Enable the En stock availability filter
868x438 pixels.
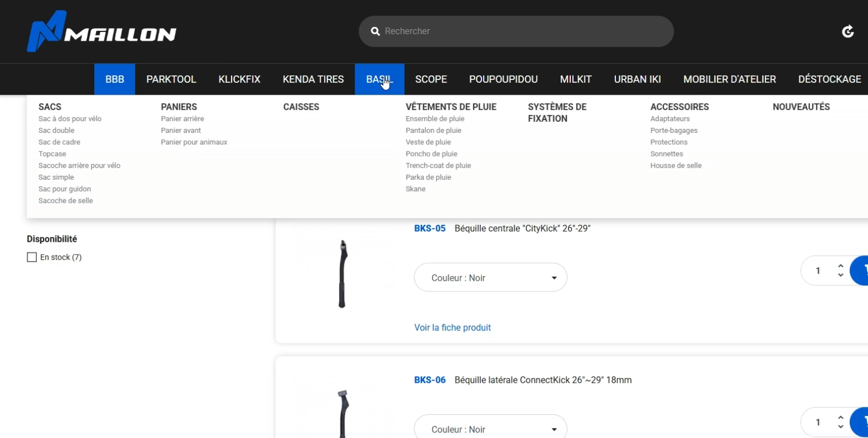[32, 257]
